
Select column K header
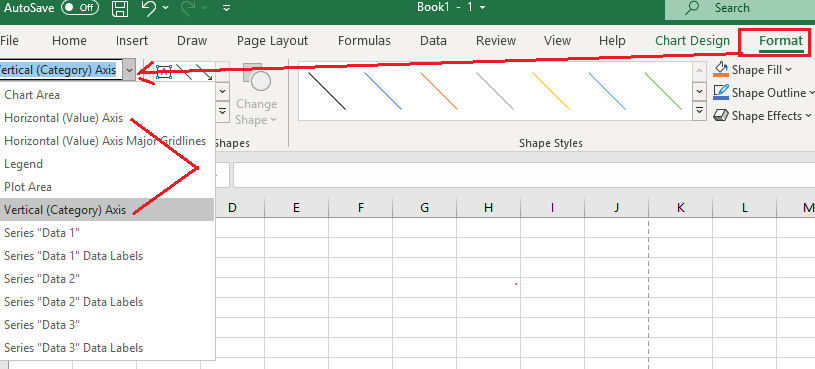coord(680,208)
